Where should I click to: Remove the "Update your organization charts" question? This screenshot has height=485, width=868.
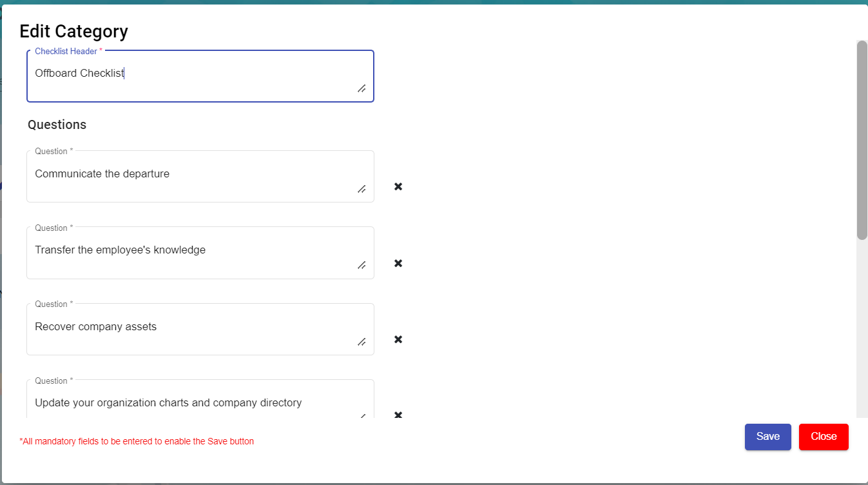tap(398, 415)
